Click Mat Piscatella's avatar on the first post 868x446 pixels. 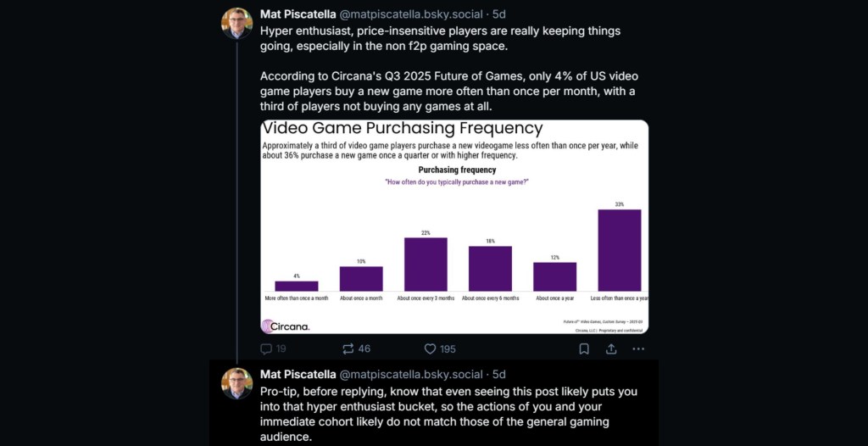237,23
